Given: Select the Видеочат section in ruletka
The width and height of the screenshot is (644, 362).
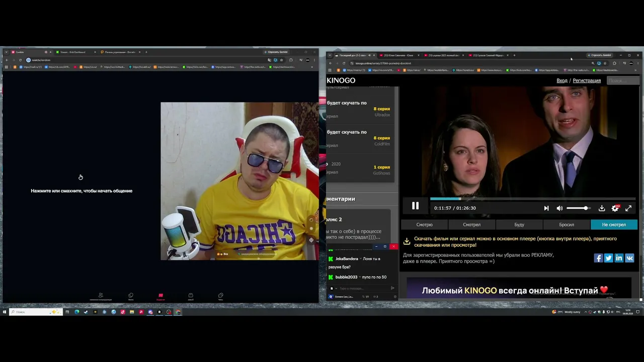Looking at the screenshot, I should (x=160, y=297).
